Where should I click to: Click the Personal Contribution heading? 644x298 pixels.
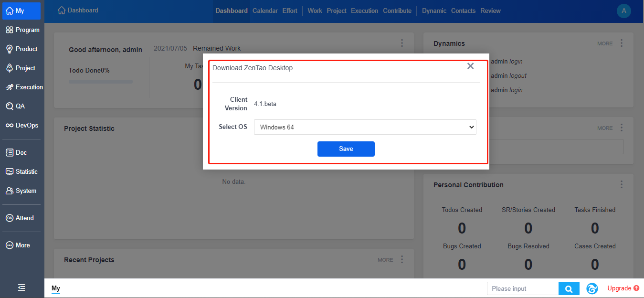pyautogui.click(x=468, y=185)
